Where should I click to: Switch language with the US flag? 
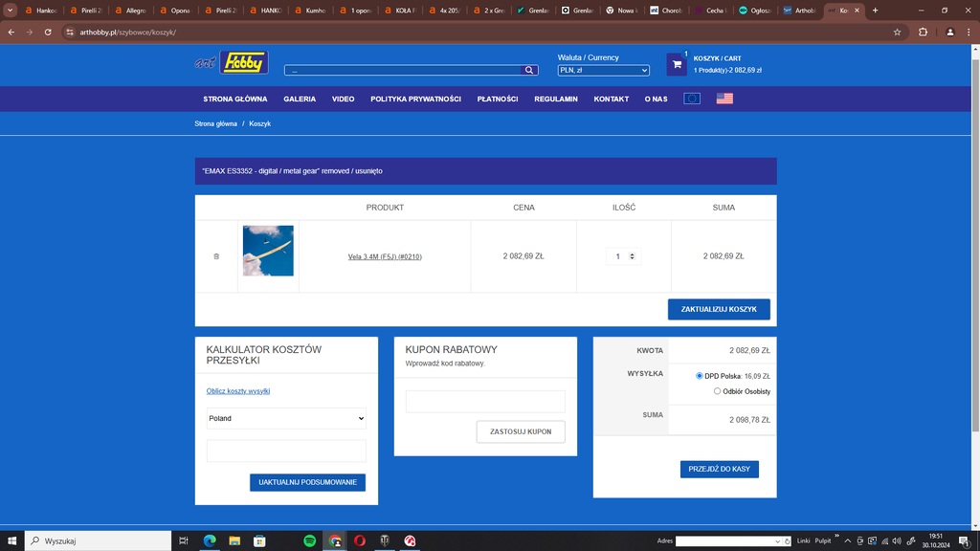(724, 99)
